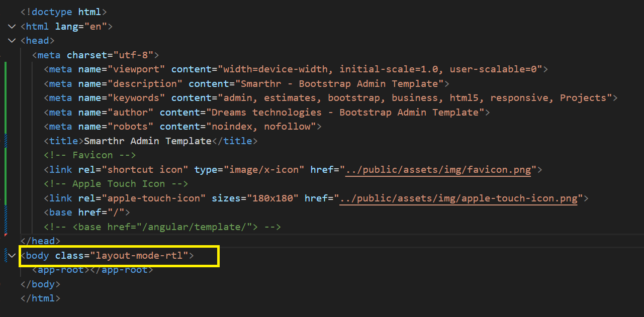Open the favicon.png path link
Viewport: 644px width, 317px height.
click(438, 170)
